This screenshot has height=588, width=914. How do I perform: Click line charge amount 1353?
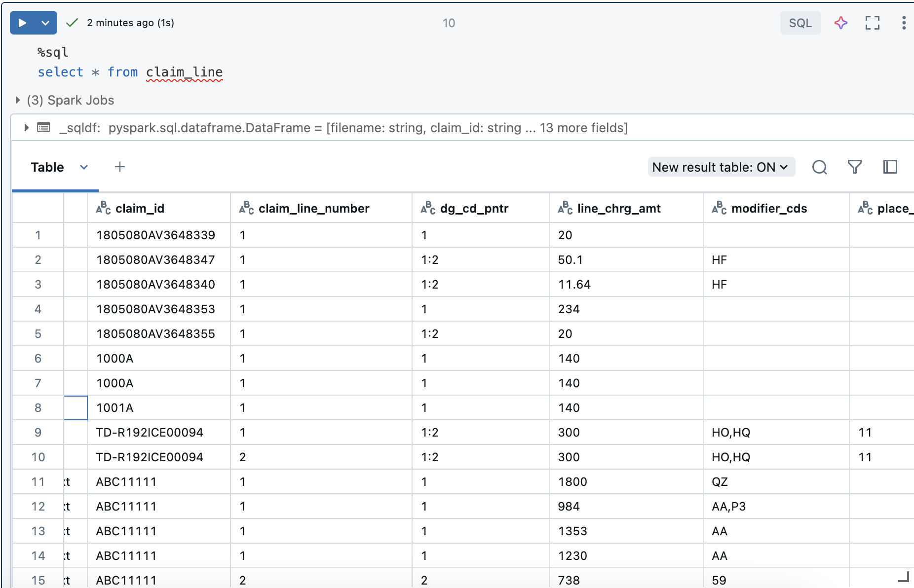pos(626,531)
